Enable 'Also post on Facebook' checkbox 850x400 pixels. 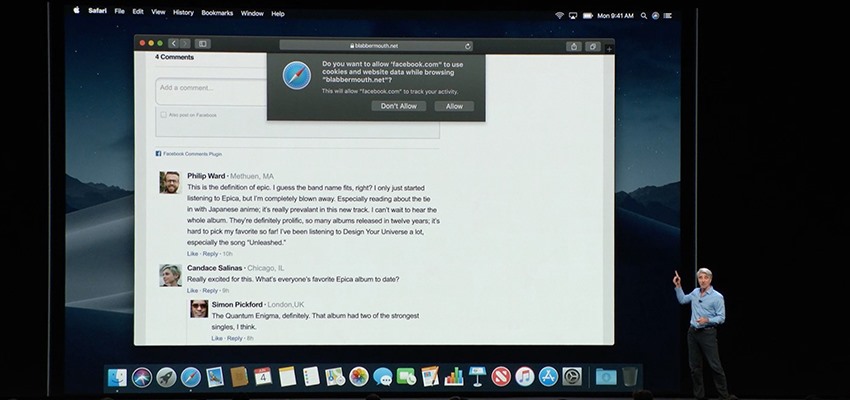tap(164, 115)
